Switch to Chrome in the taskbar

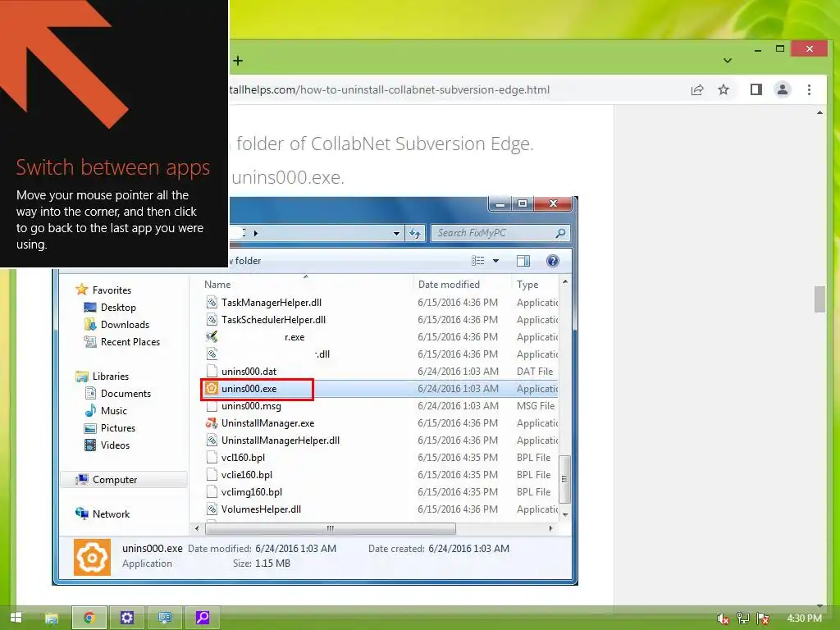click(89, 618)
